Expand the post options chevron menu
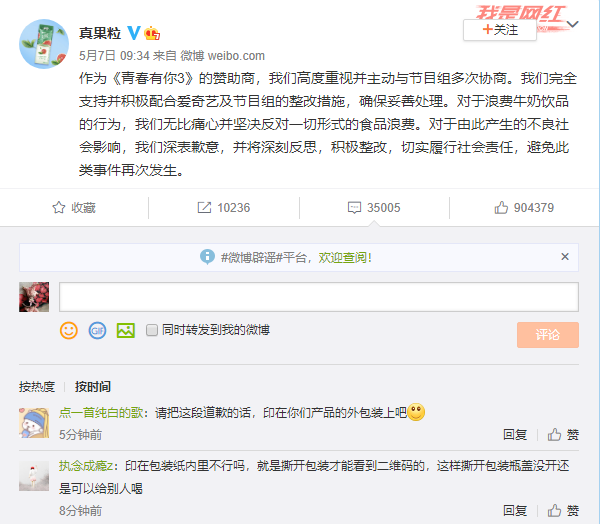The width and height of the screenshot is (600, 524). pos(572,24)
